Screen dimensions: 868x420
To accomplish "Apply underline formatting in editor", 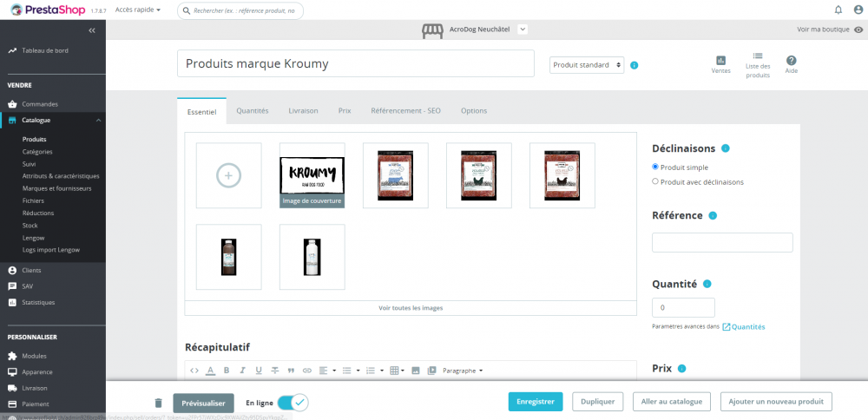I will tap(259, 371).
